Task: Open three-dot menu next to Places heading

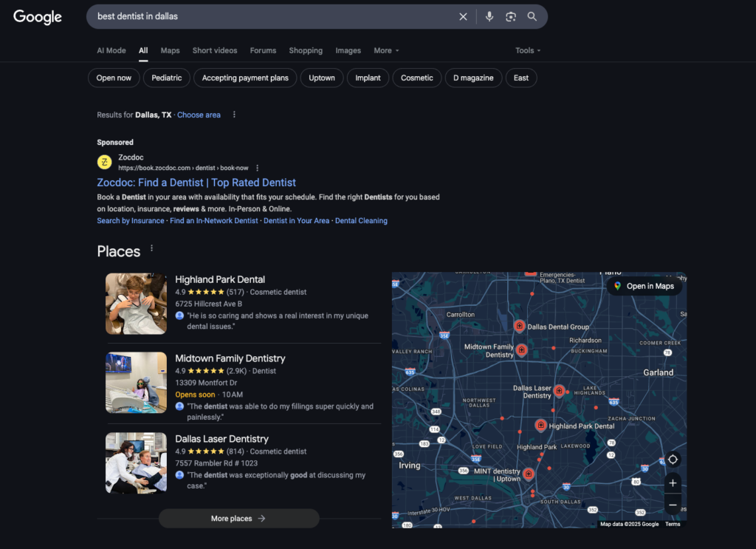Action: [x=152, y=248]
